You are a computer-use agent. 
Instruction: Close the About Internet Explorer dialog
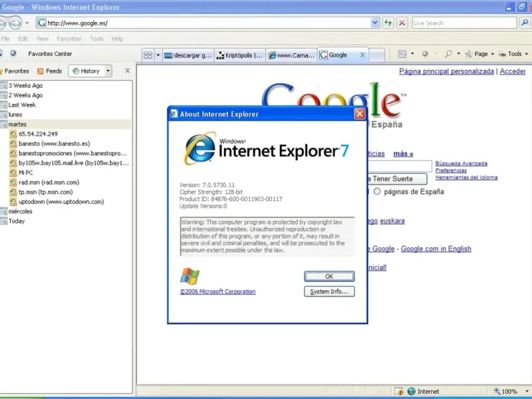coord(360,114)
